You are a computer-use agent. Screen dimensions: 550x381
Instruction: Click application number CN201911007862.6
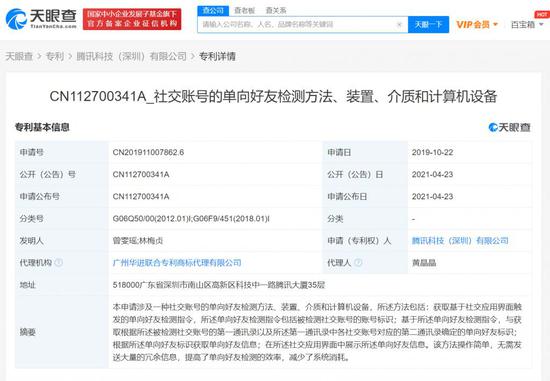pyautogui.click(x=148, y=152)
